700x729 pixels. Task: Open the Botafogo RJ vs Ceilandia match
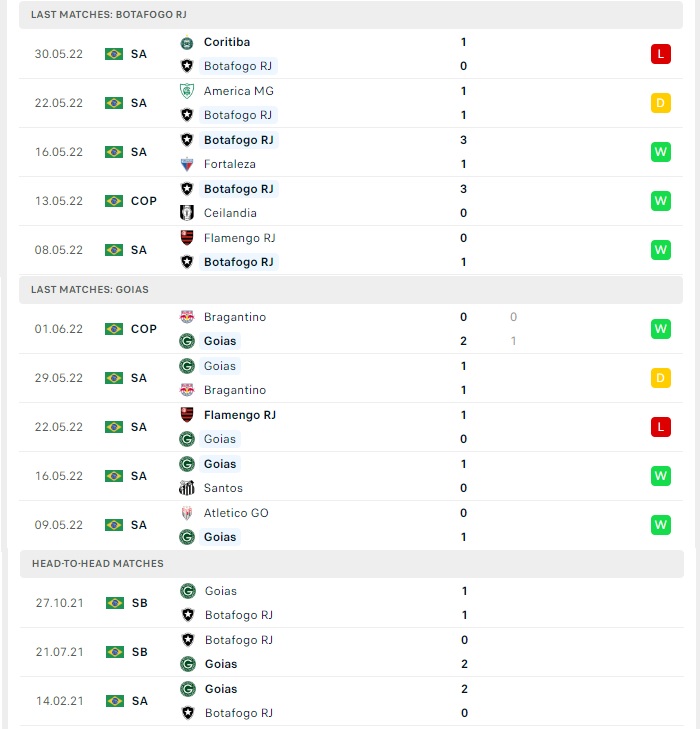coord(351,201)
